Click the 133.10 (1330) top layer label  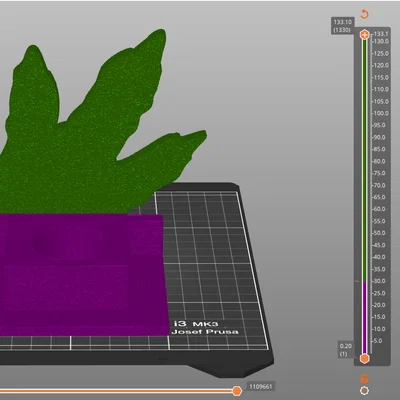pos(342,26)
